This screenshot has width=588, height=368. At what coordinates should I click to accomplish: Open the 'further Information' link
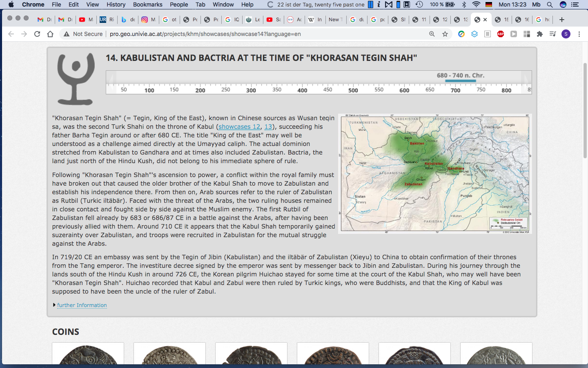(x=82, y=305)
